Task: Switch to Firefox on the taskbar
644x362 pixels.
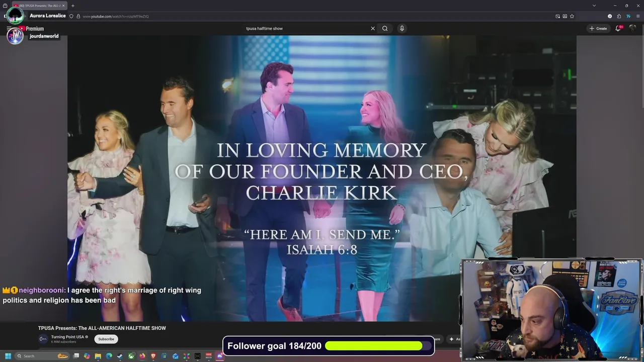Action: [142, 356]
